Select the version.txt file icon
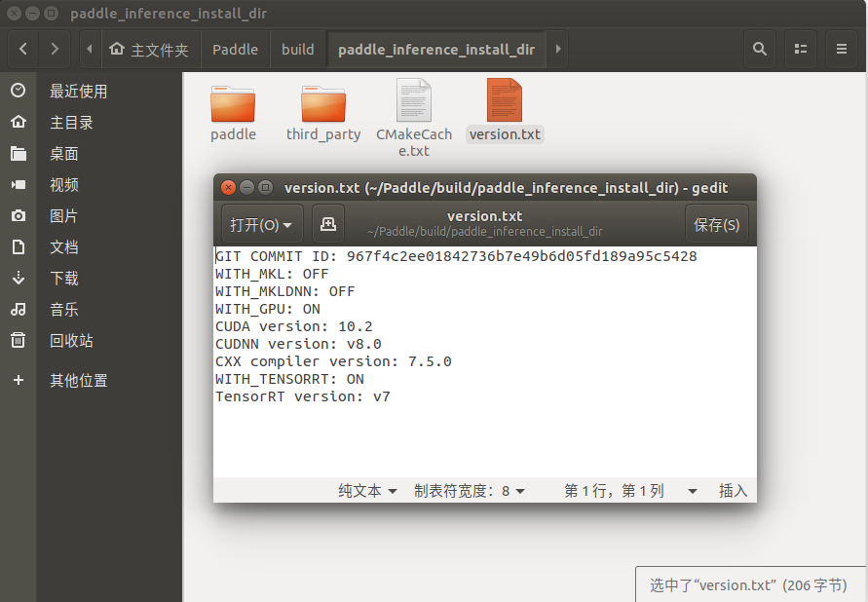Viewport: 868px width, 602px height. [505, 100]
